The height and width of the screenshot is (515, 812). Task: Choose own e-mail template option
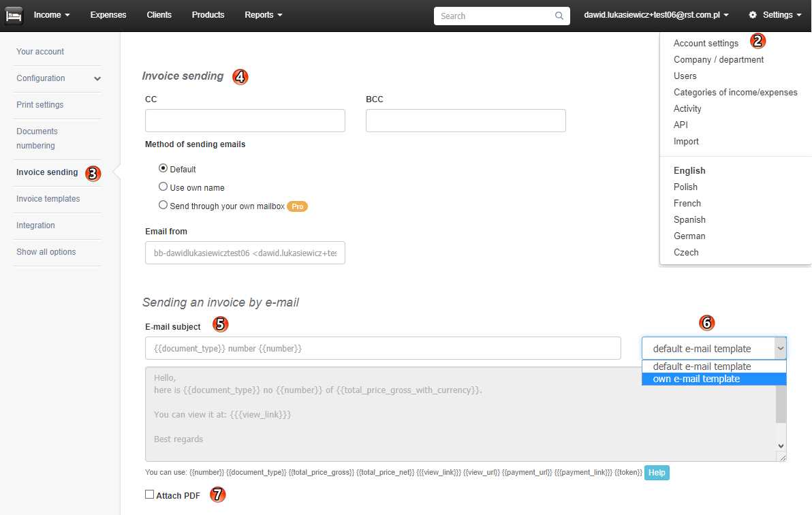pos(714,379)
